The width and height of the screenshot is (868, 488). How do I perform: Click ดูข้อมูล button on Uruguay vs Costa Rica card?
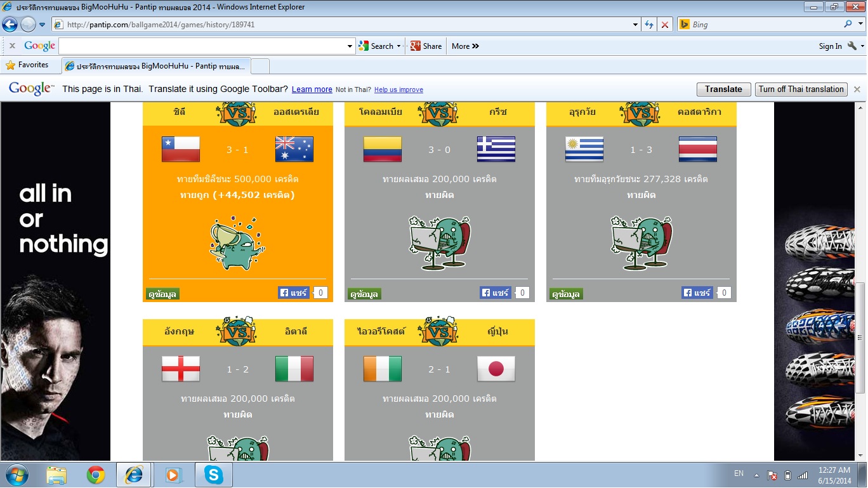[x=567, y=294]
